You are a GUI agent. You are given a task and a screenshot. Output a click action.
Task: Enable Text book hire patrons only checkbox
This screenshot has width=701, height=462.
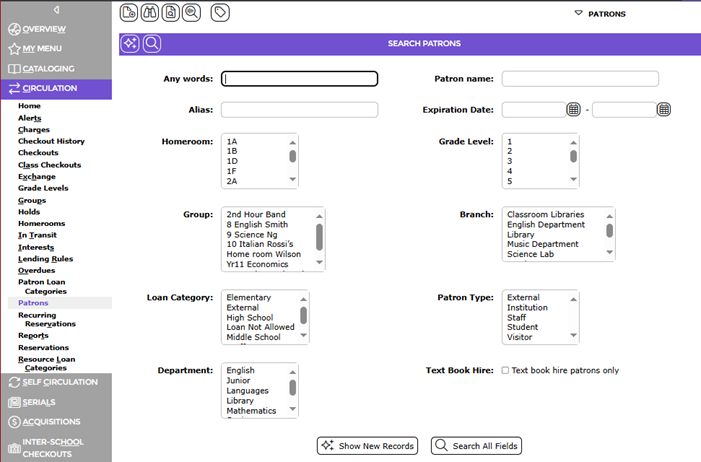click(x=505, y=370)
